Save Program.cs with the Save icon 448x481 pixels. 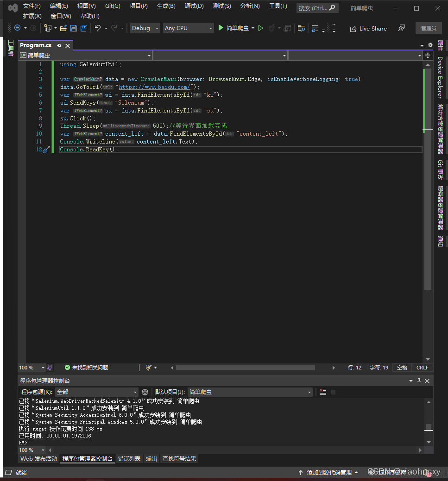(74, 28)
